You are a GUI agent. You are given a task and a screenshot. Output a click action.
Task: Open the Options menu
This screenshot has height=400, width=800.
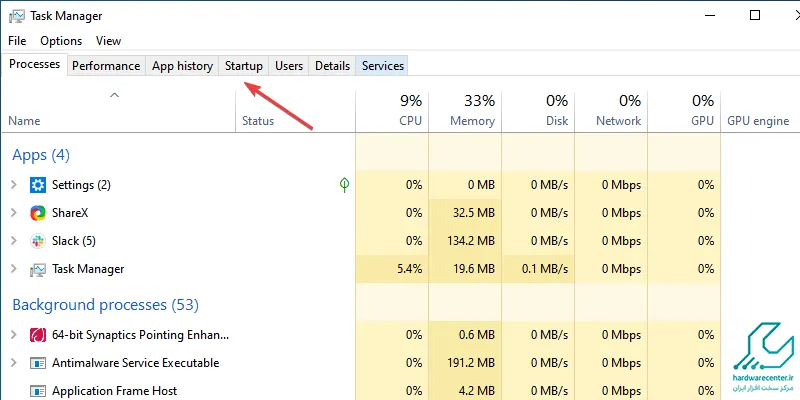coord(61,41)
